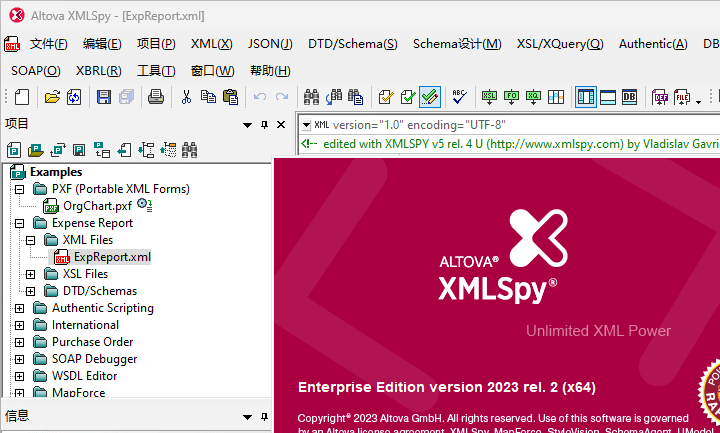
Task: Expand the International folder
Action: (19, 325)
